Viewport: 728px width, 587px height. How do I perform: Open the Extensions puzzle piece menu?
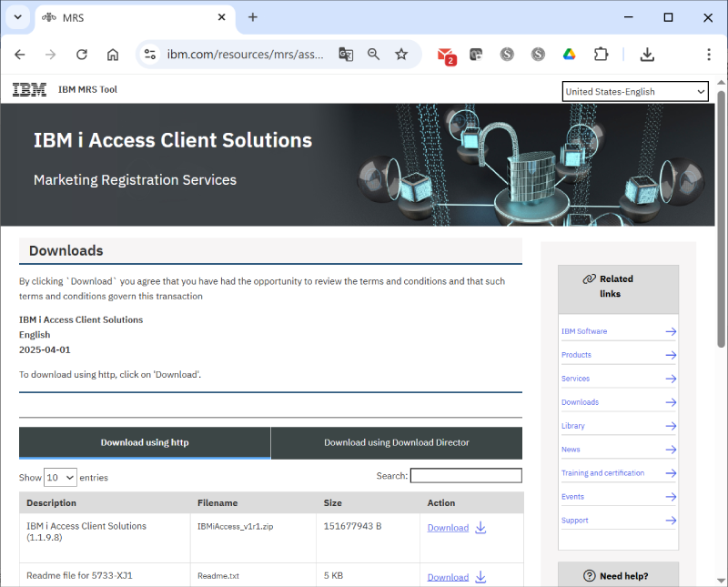coord(601,55)
